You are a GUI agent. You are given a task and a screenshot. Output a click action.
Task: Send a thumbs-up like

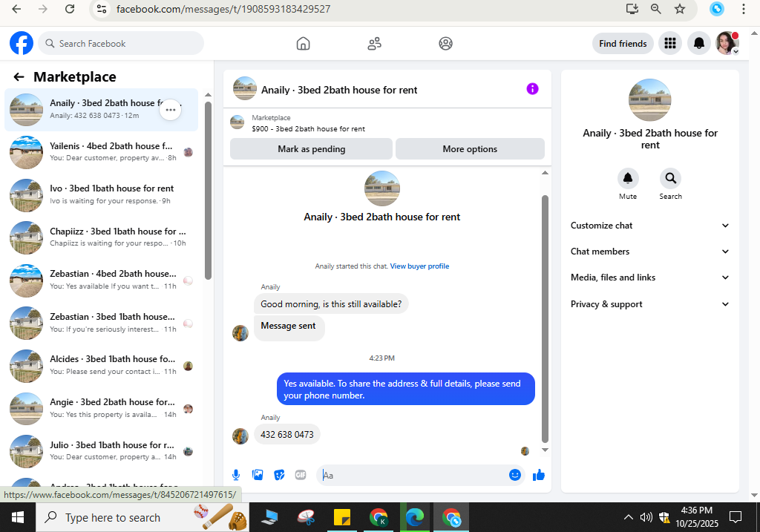click(539, 476)
